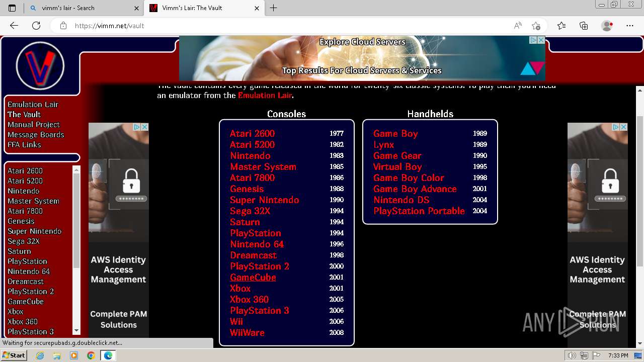Screen dimensions: 644x362
Task: Go back with browser back arrow
Action: point(14,26)
